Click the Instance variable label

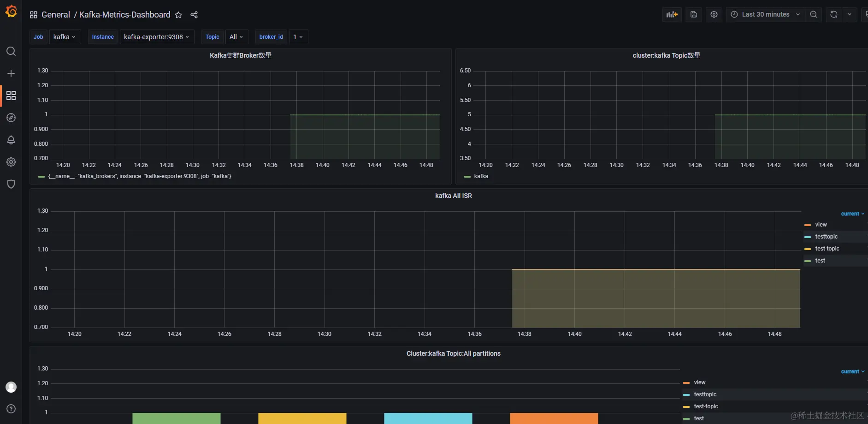pos(103,37)
